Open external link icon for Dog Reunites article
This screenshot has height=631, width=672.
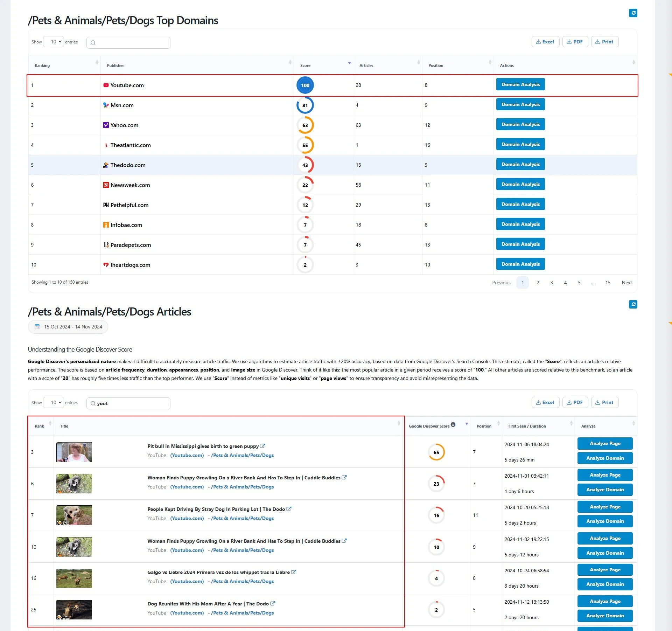pos(273,603)
